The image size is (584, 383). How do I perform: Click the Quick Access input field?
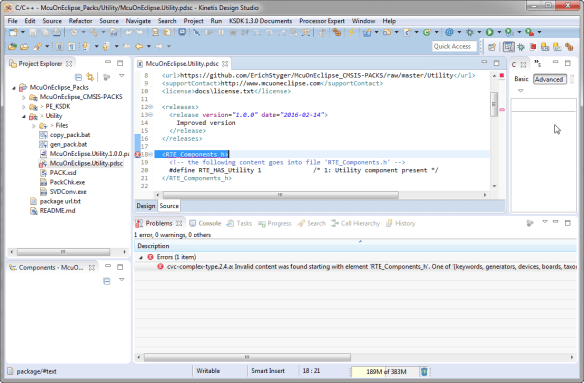[x=454, y=47]
